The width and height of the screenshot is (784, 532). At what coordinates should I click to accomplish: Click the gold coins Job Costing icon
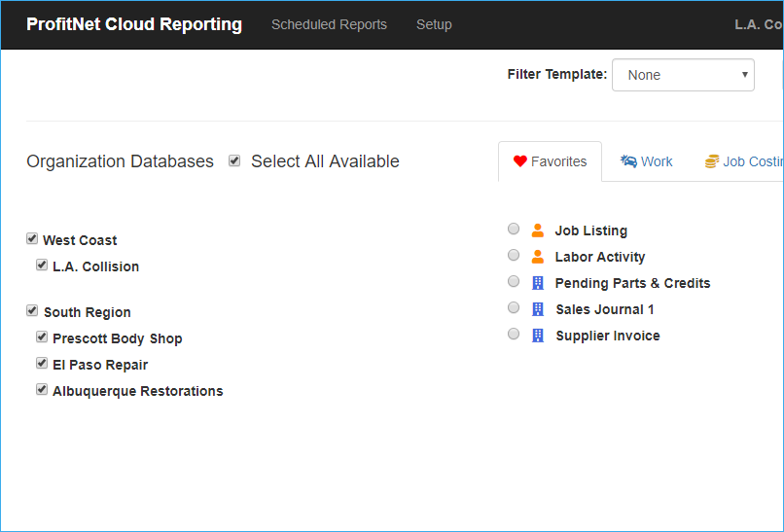click(x=712, y=161)
